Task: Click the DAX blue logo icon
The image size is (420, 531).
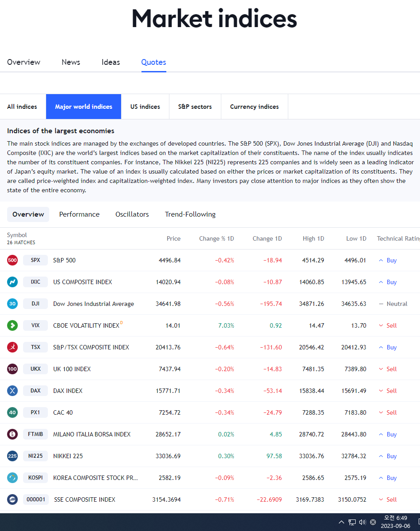Action: [12, 391]
